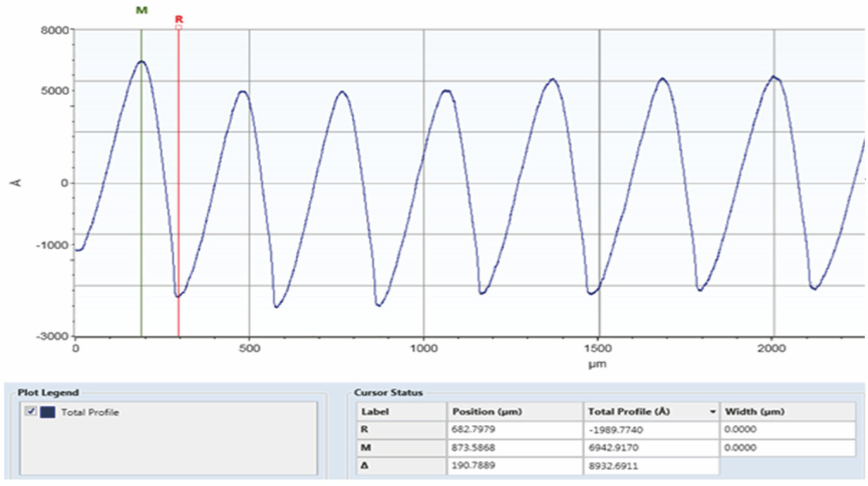Click delta total profile value 8932.6911
The height and width of the screenshot is (486, 868).
coord(614,466)
